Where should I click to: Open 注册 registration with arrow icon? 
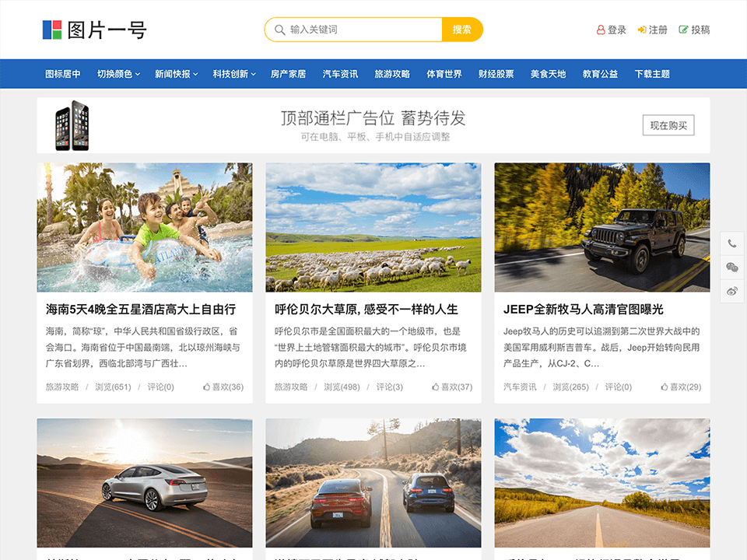click(652, 30)
